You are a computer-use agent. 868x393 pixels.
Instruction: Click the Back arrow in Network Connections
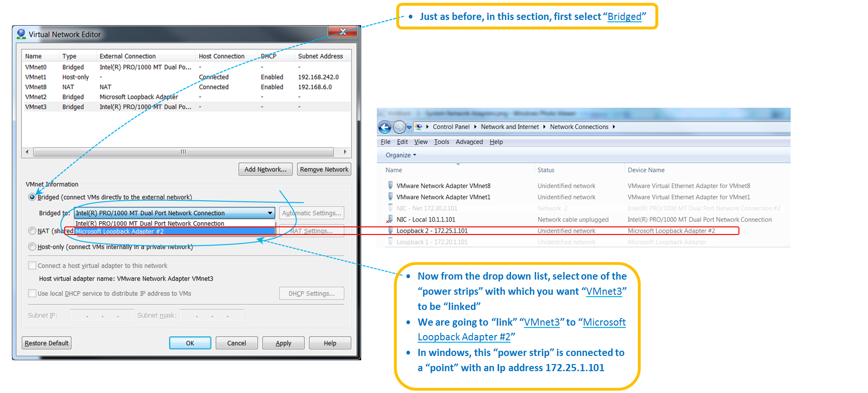[x=385, y=127]
